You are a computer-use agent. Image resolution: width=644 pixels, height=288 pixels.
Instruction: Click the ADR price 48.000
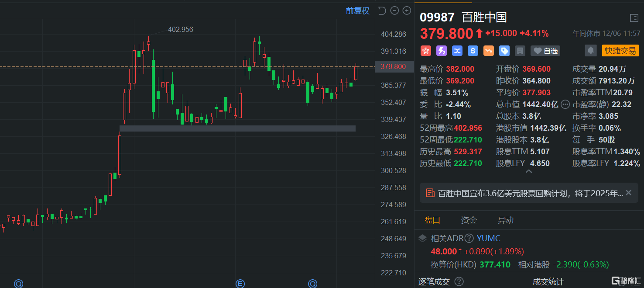click(443, 251)
